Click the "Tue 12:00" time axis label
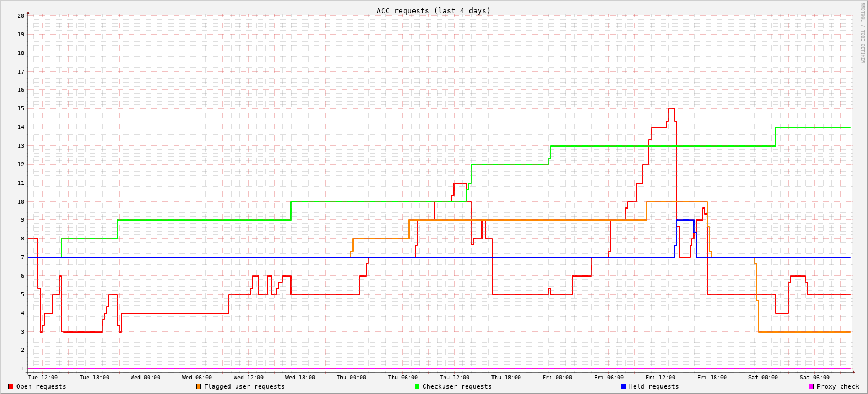Image resolution: width=868 pixels, height=394 pixels. [43, 377]
